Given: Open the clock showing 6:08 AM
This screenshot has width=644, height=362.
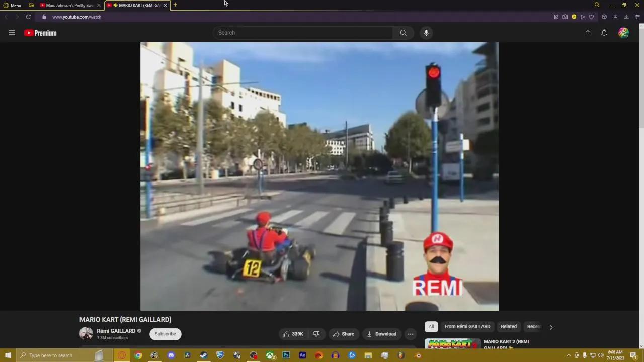Looking at the screenshot, I should 615,355.
